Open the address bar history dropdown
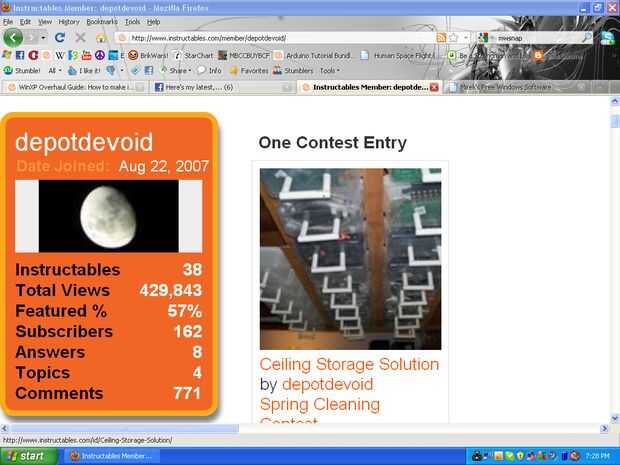 (x=466, y=38)
